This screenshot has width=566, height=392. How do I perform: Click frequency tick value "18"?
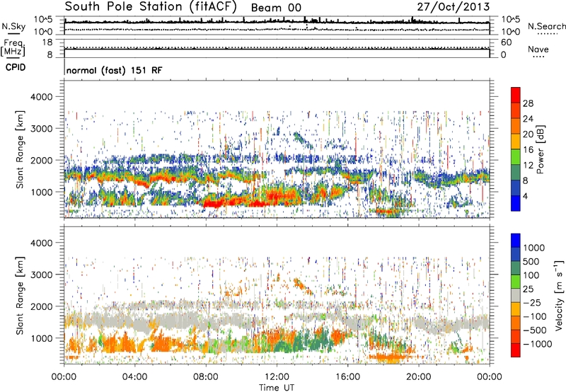pyautogui.click(x=47, y=42)
